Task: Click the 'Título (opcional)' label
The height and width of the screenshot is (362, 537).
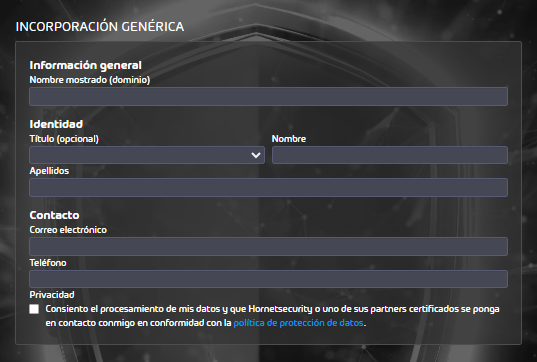Action: [x=64, y=139]
